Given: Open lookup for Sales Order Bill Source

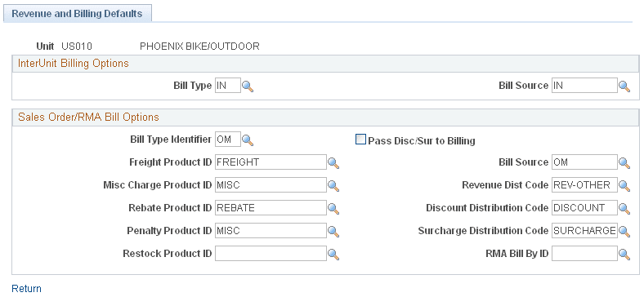Looking at the screenshot, I should [x=624, y=163].
